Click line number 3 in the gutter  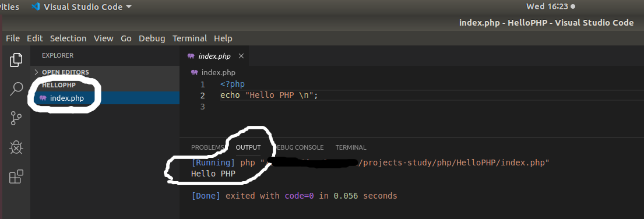tap(202, 107)
